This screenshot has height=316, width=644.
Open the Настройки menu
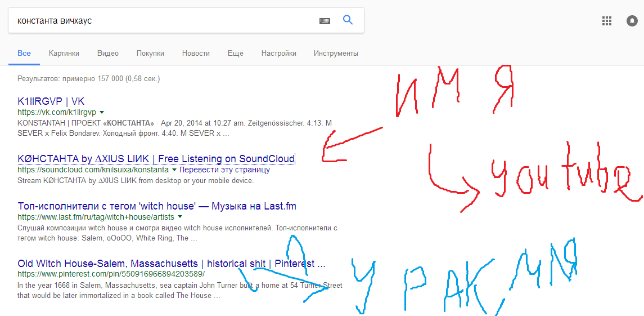tap(279, 53)
